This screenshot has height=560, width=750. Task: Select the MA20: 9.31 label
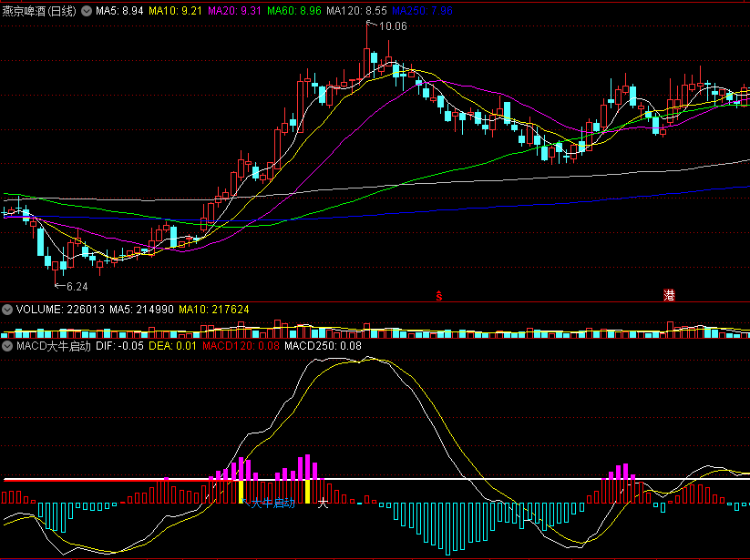tap(234, 11)
